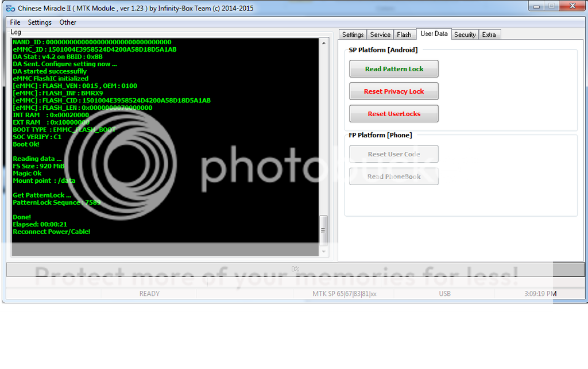Go to the Security tab
The width and height of the screenshot is (588, 369).
coord(465,34)
